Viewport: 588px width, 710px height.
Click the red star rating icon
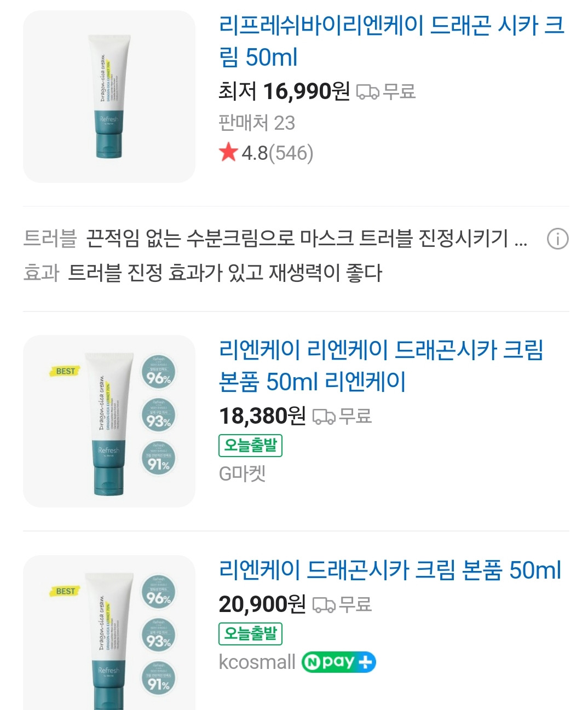(x=228, y=153)
